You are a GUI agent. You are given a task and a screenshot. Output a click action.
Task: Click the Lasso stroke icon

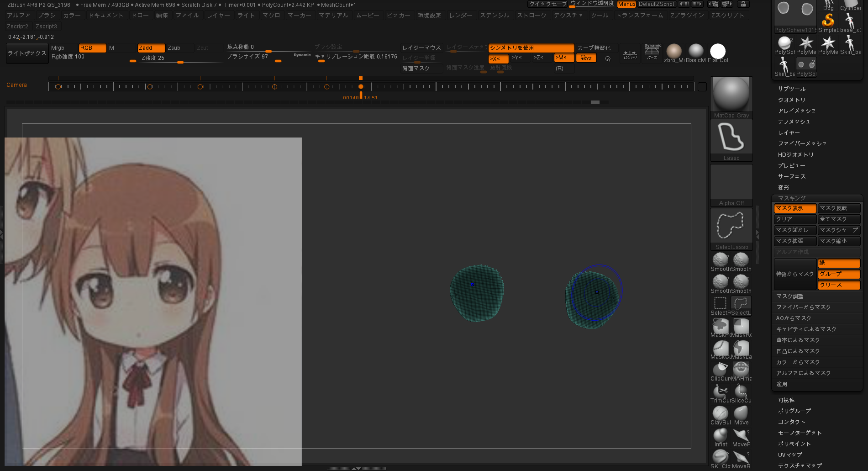[x=731, y=138]
